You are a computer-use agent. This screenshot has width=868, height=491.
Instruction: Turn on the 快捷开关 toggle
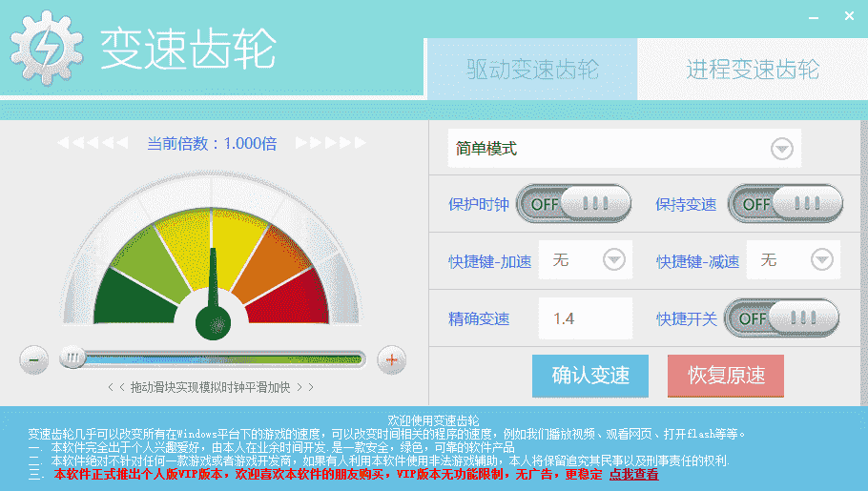pyautogui.click(x=781, y=318)
